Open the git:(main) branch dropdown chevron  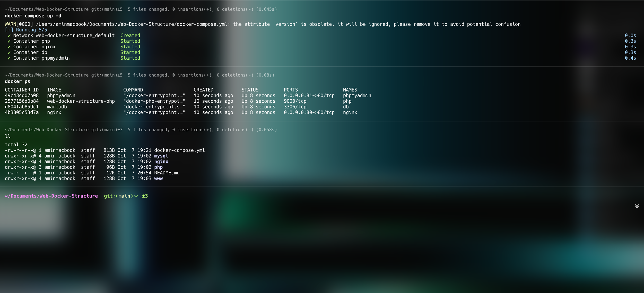(136, 196)
